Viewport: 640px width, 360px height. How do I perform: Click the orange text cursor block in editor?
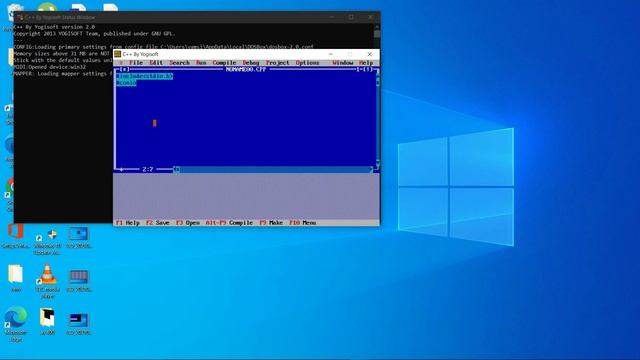pyautogui.click(x=155, y=123)
